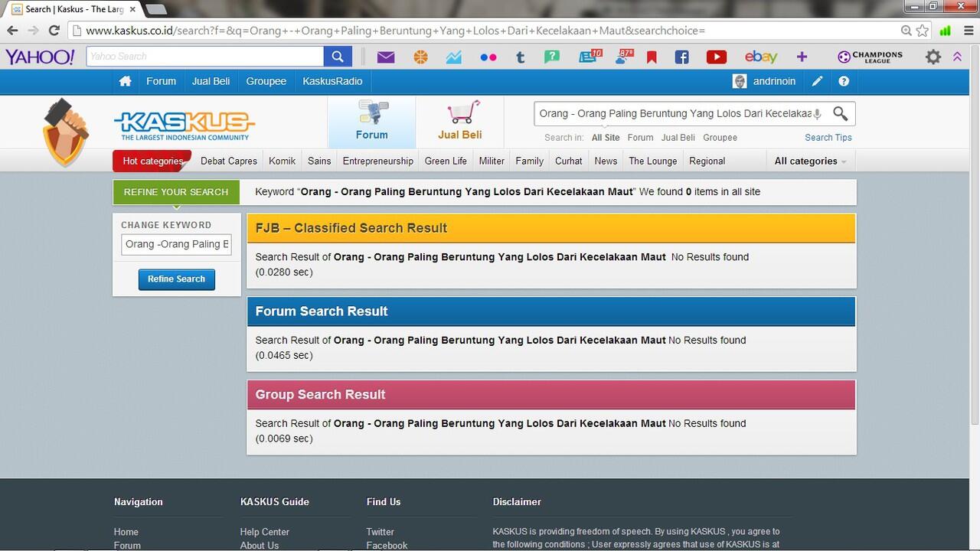Viewport: 980px width, 551px height.
Task: Open the Yahoo answers question icon
Action: coord(552,57)
